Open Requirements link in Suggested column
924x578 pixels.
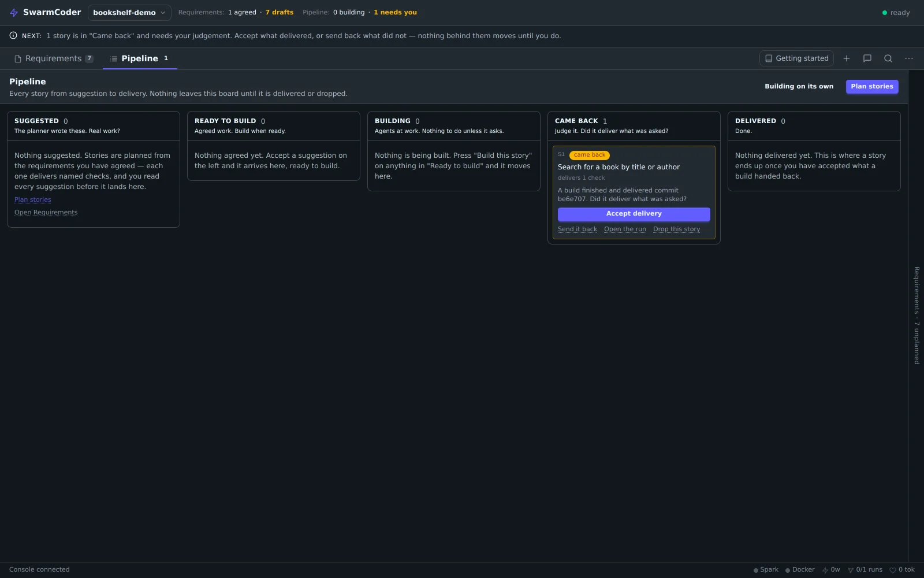click(46, 213)
